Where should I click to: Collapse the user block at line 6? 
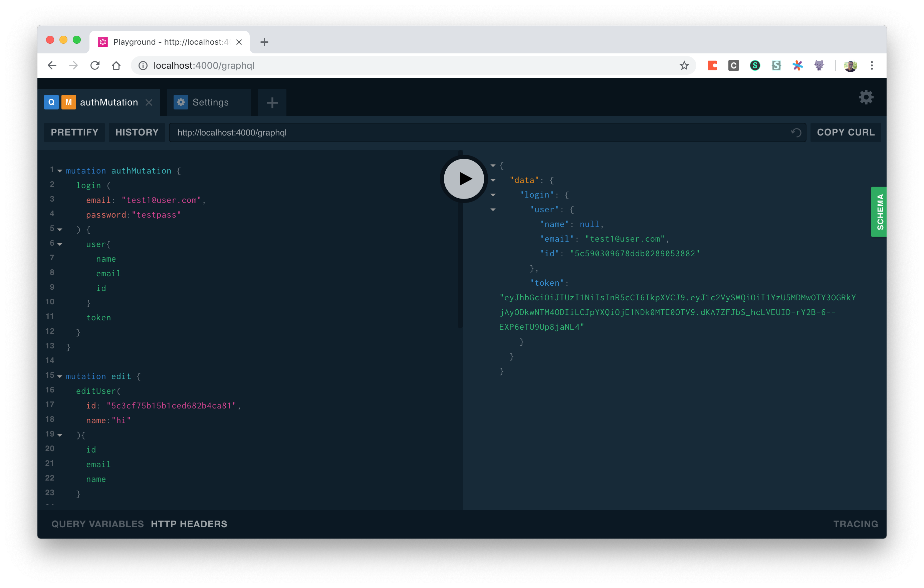60,244
